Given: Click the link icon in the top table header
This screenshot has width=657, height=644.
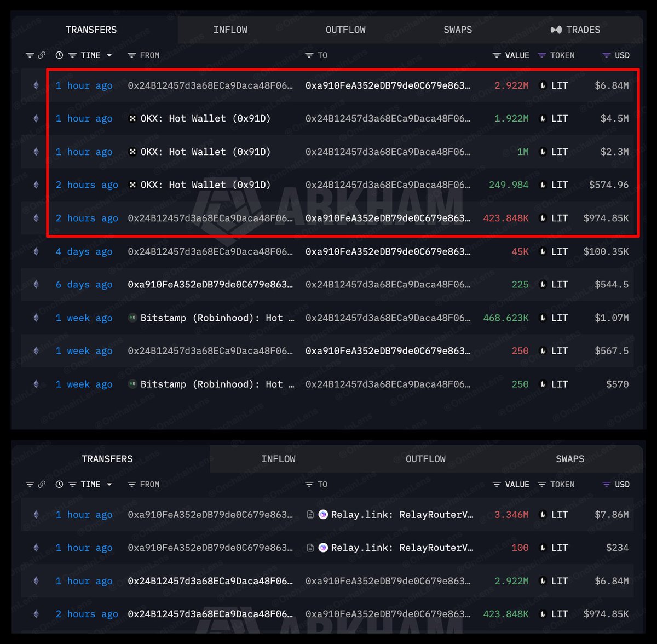Looking at the screenshot, I should click(42, 55).
